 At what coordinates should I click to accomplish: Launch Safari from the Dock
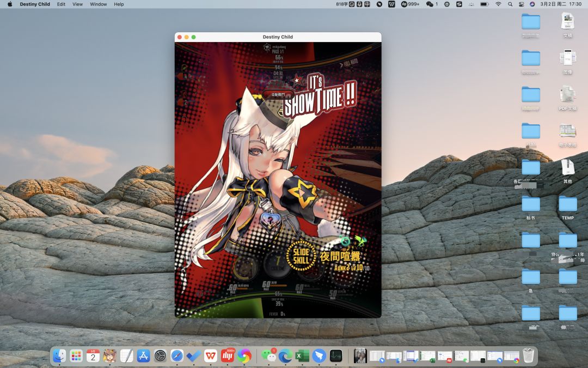point(177,355)
